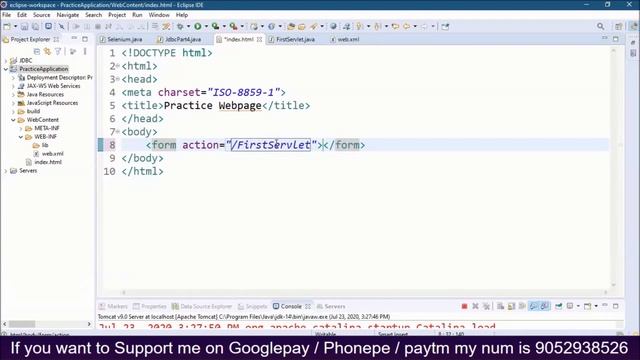640x360 pixels.
Task: Switch to the FirstServlet.java editor tab
Action: click(292, 40)
